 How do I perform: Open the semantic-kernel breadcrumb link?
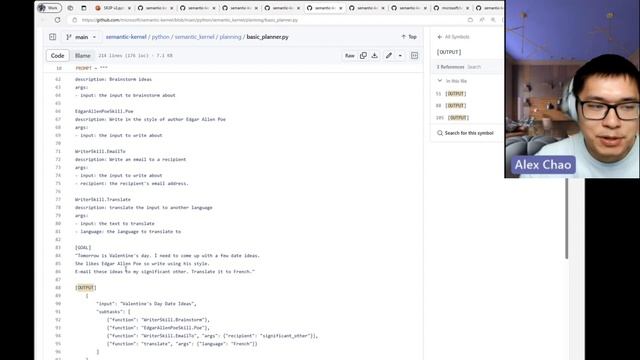[126, 37]
